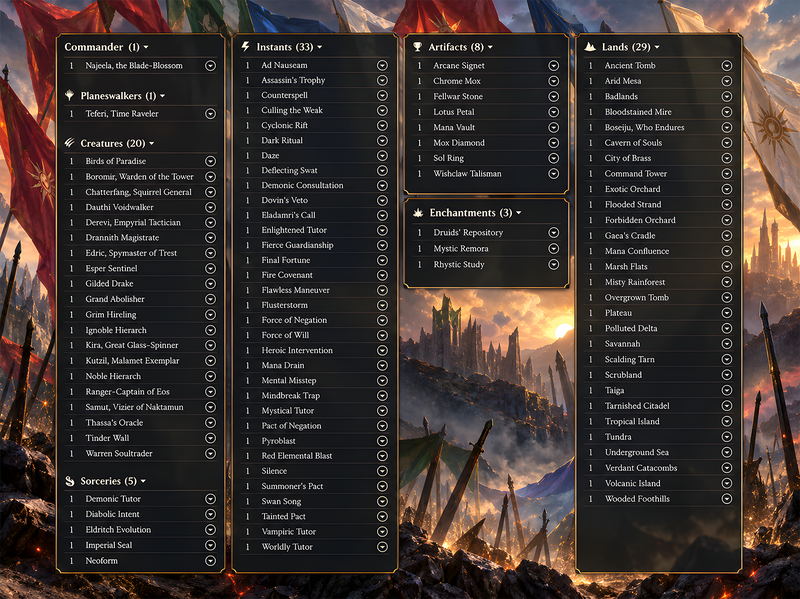Open the Chatterfang, Squirrel General card
800x599 pixels.
tap(138, 192)
